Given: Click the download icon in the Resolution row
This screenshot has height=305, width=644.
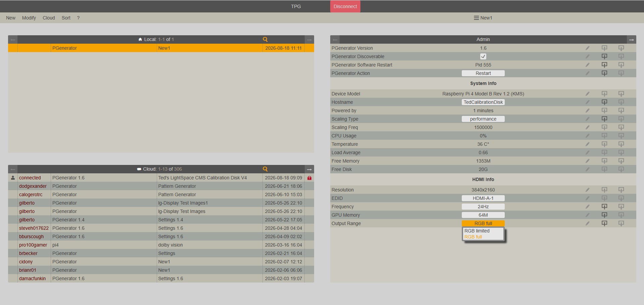Looking at the screenshot, I should click(621, 190).
